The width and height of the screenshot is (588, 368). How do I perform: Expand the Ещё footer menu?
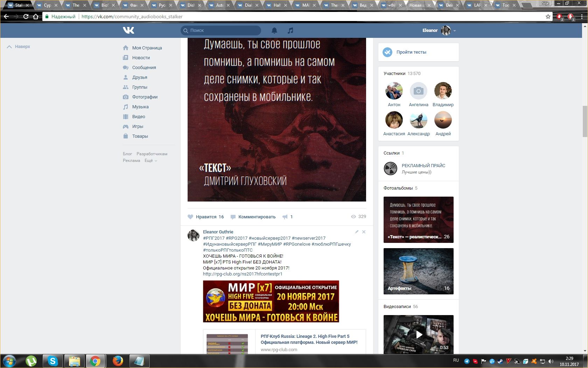tap(151, 161)
